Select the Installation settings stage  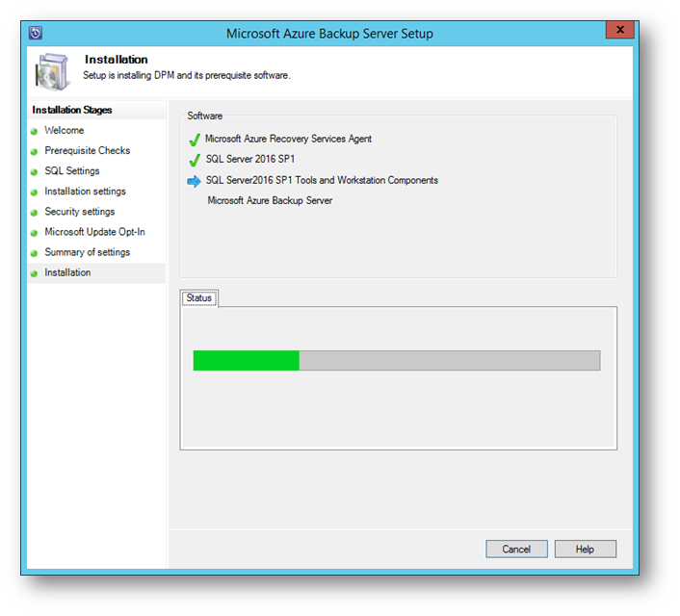[85, 192]
